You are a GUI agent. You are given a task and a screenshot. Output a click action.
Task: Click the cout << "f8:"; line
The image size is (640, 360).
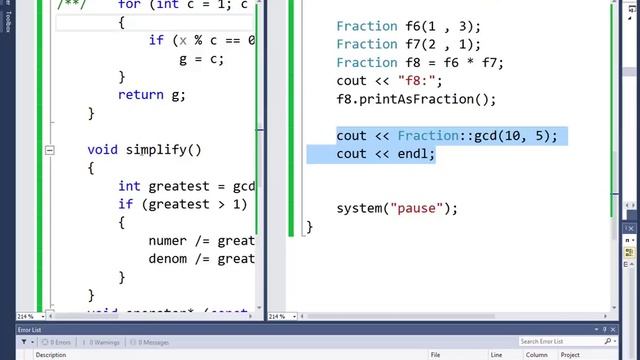click(x=389, y=81)
